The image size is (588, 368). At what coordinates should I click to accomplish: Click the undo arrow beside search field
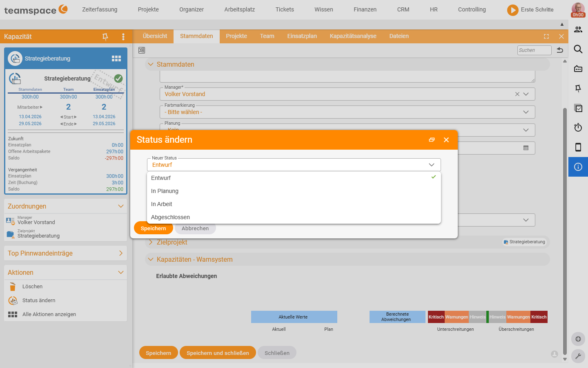pos(560,50)
